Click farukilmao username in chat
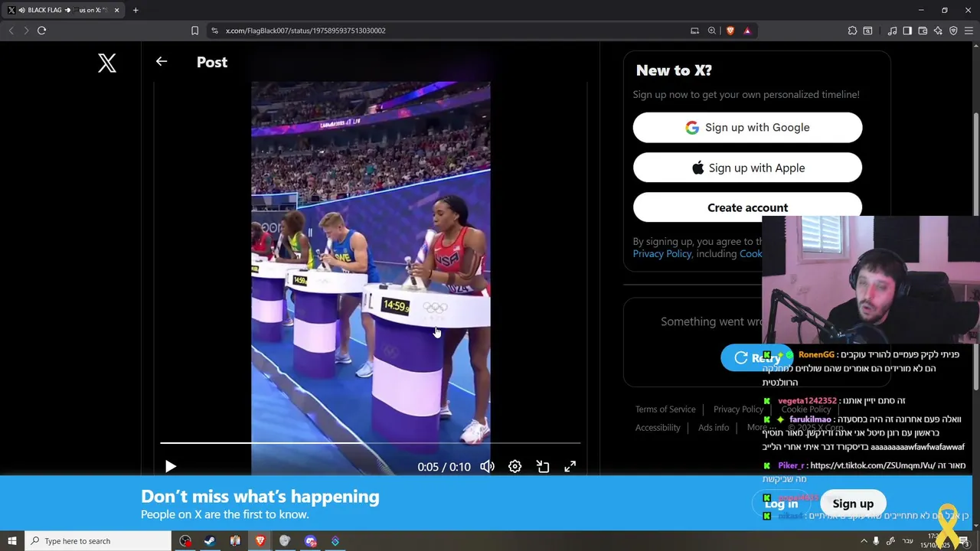This screenshot has height=551, width=980. (x=810, y=419)
